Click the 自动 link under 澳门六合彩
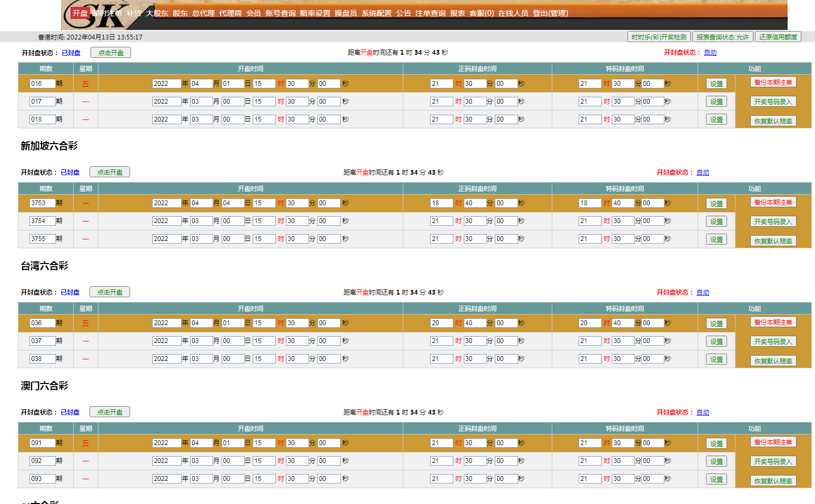Screen dimensions: 815x504 pyautogui.click(x=703, y=412)
